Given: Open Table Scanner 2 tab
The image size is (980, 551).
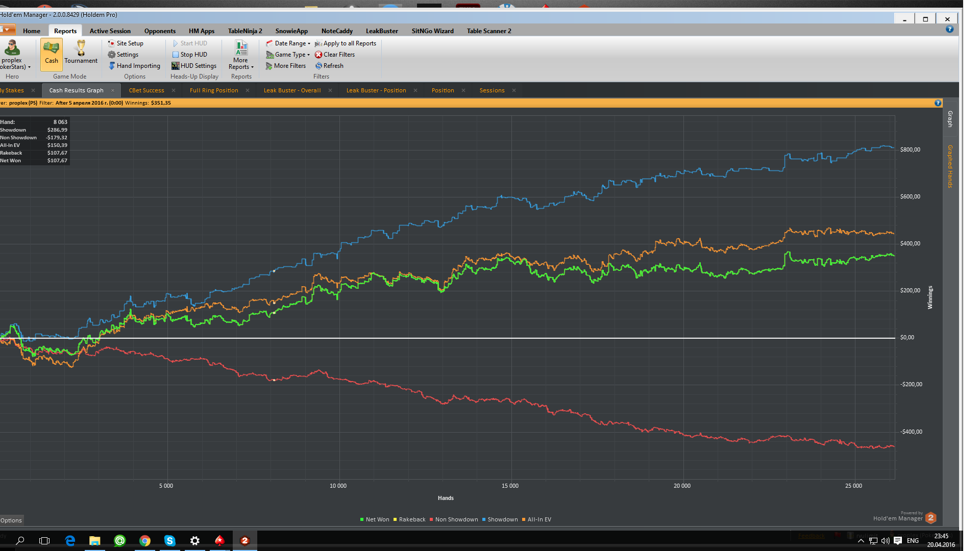Looking at the screenshot, I should (x=489, y=31).
